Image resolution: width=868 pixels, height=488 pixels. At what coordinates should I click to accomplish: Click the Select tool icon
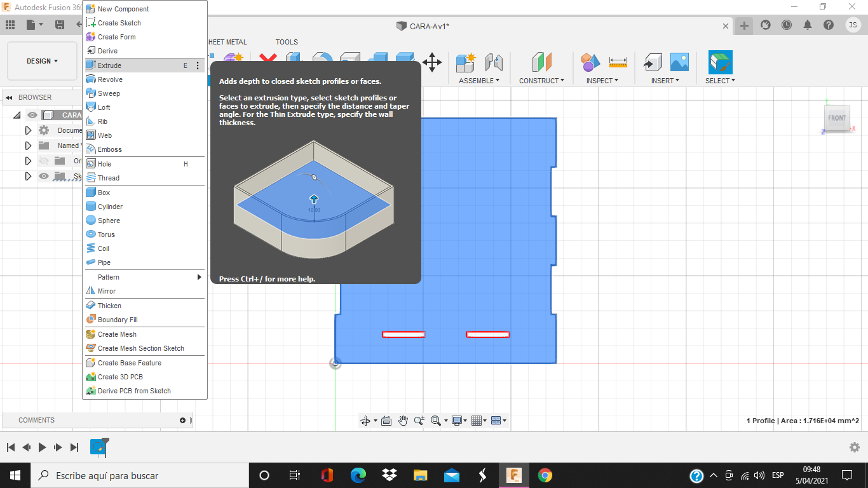point(721,62)
